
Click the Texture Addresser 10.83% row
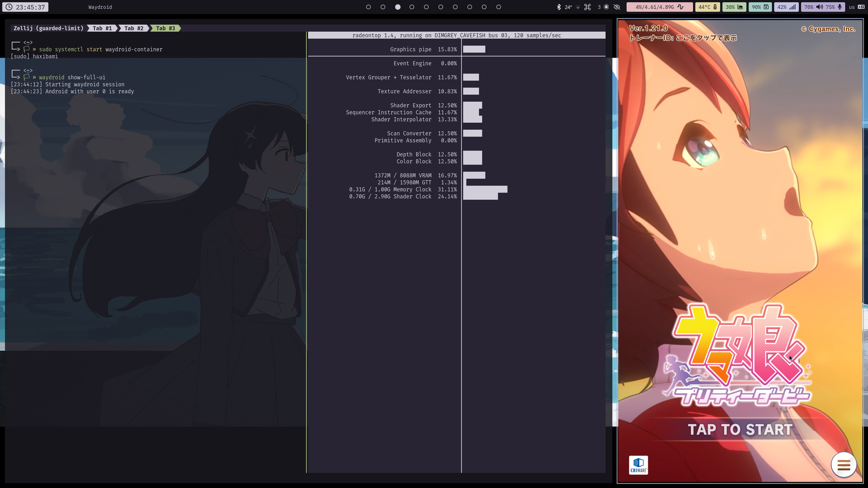(417, 91)
